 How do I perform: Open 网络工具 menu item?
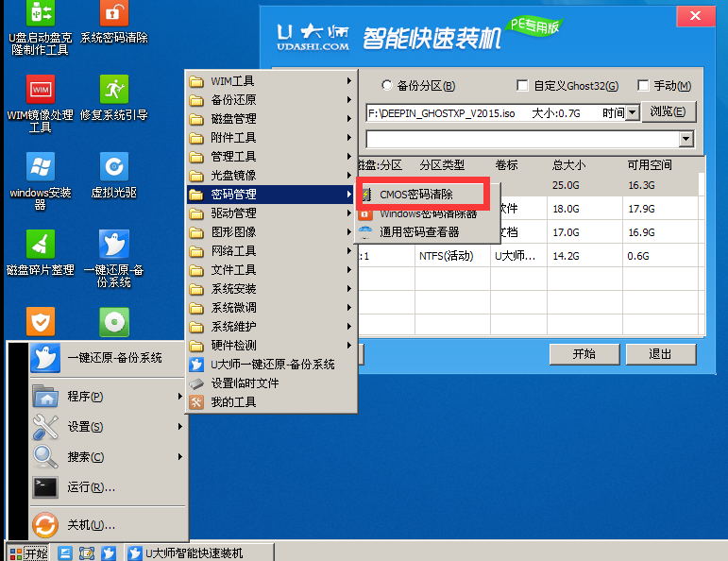point(272,251)
